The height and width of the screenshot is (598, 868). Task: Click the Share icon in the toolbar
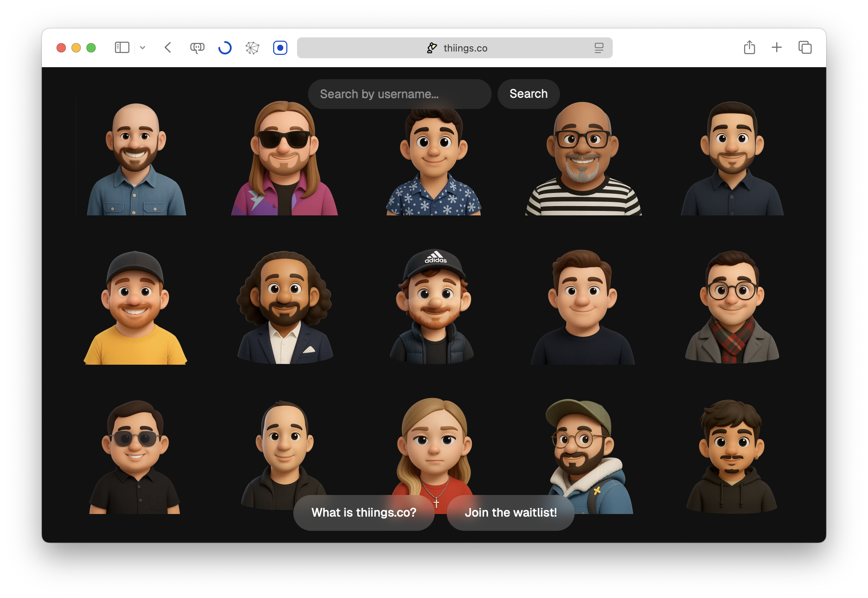[x=749, y=47]
